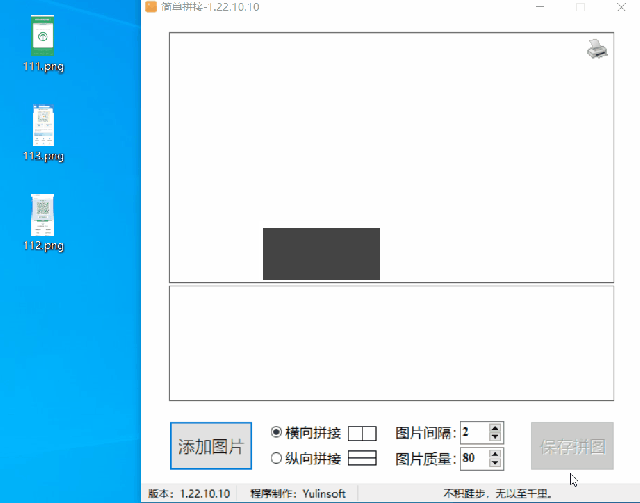640x503 pixels.
Task: Click the printer icon in preview area
Action: 597,49
